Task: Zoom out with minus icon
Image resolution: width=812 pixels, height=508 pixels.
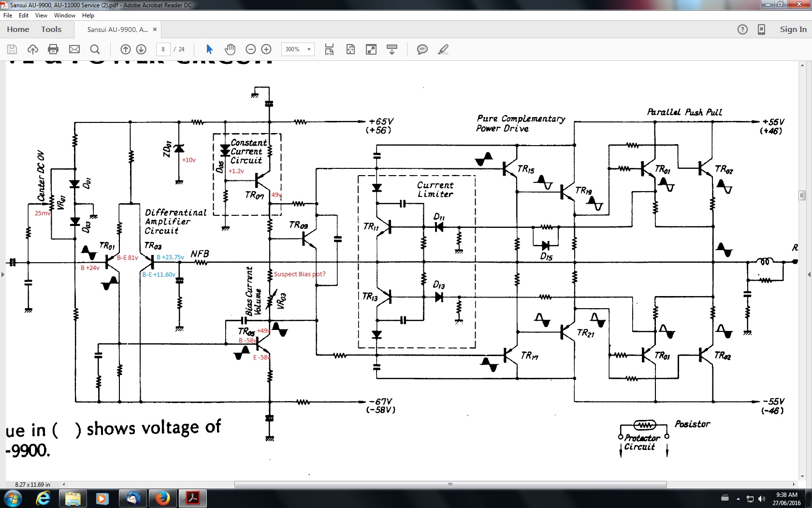Action: [250, 49]
